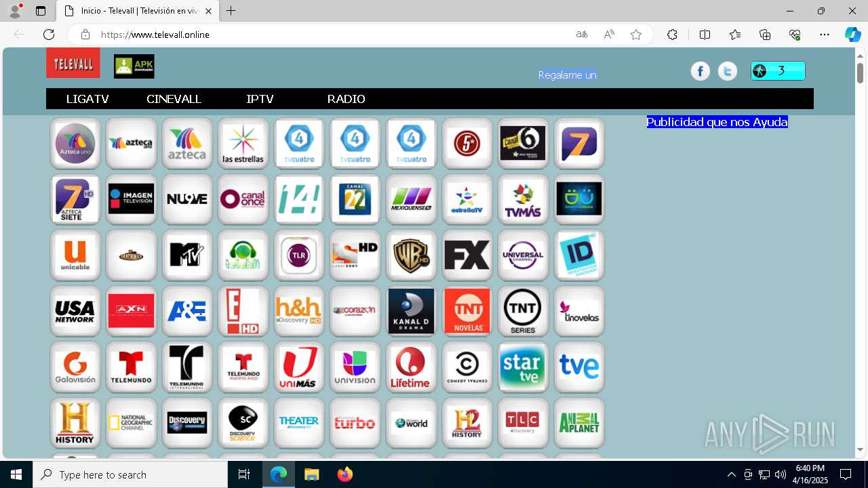868x488 pixels.
Task: Open the TV MÁS channel
Action: point(523,199)
